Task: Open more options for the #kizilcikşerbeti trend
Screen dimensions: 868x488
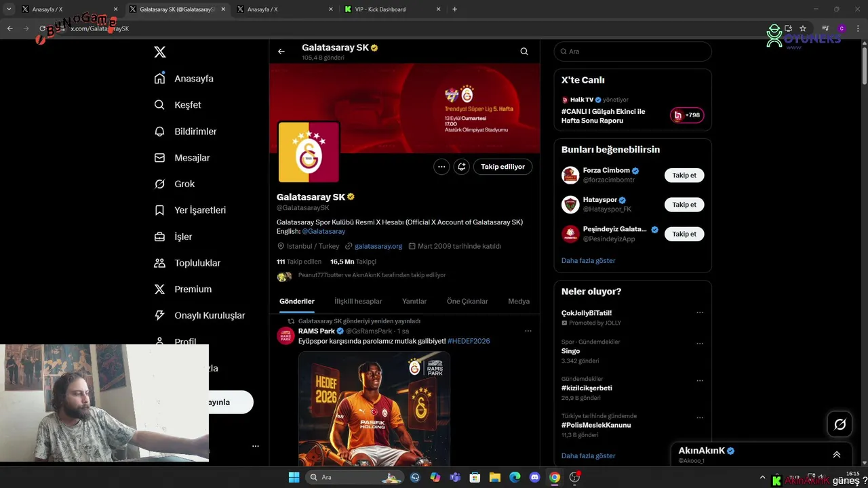Action: tap(700, 381)
